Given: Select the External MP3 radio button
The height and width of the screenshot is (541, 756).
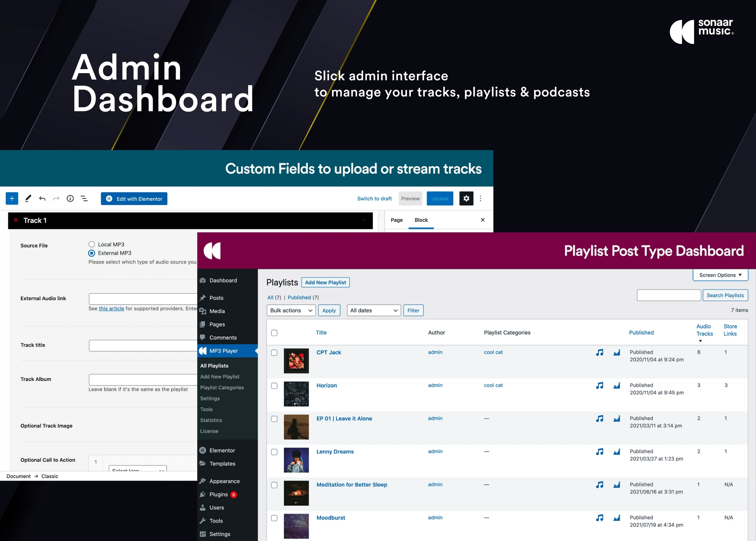Looking at the screenshot, I should [x=92, y=253].
